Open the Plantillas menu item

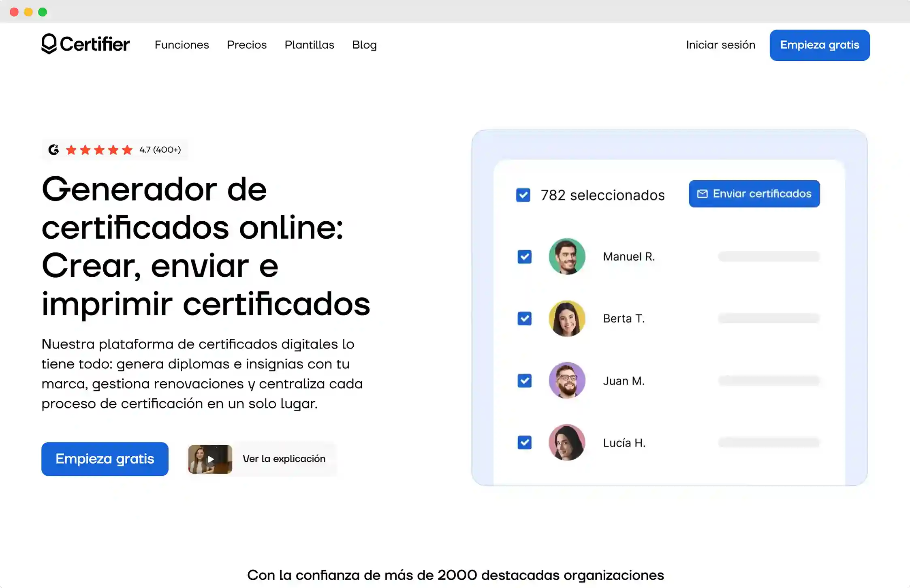coord(309,45)
